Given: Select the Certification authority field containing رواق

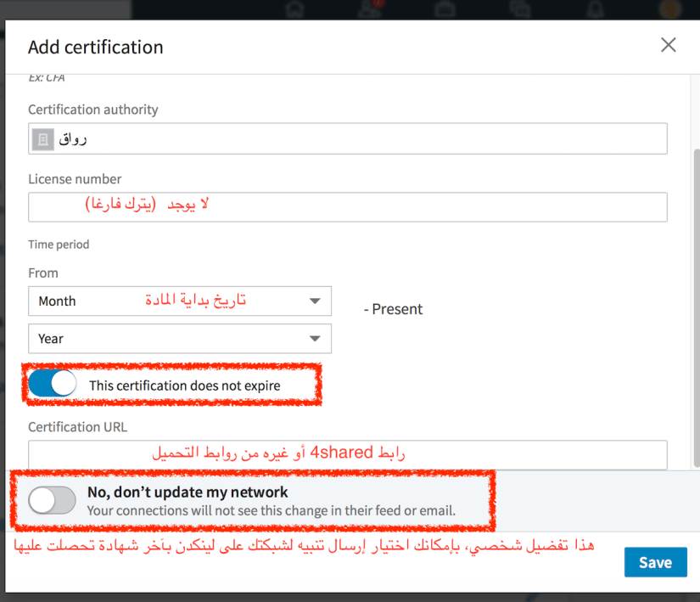Looking at the screenshot, I should (348, 138).
